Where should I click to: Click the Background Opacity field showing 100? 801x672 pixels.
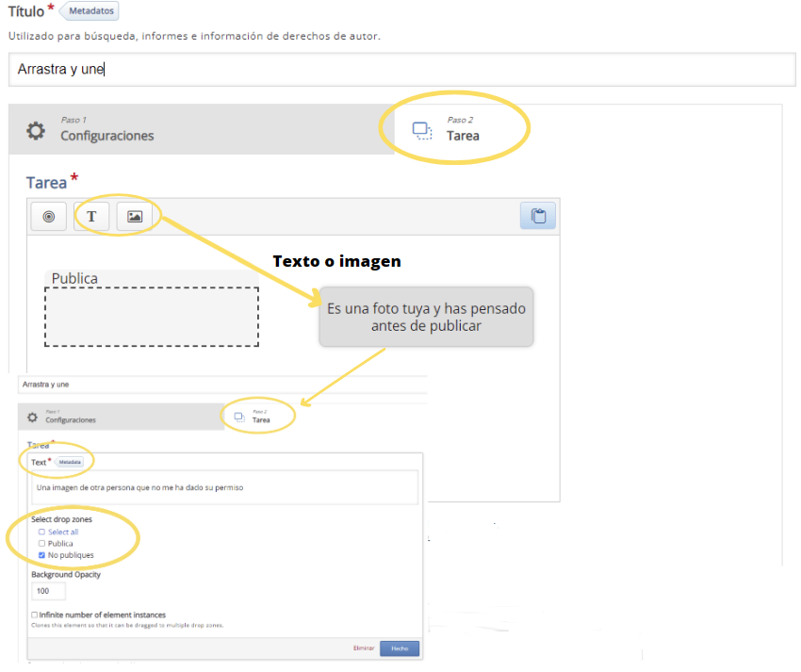coord(48,591)
